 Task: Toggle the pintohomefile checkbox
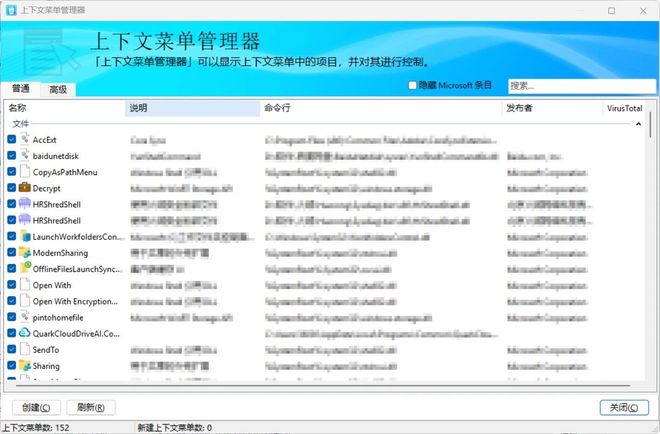(12, 317)
